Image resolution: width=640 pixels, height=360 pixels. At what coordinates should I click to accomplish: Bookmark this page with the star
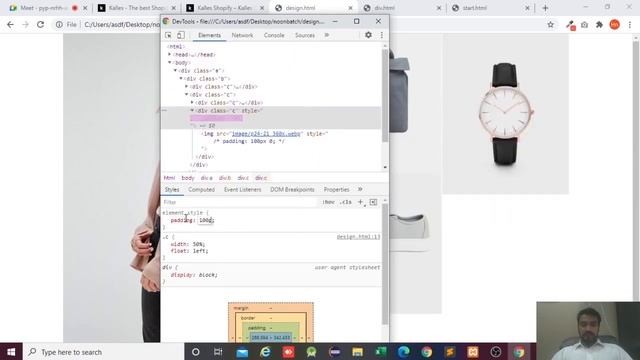point(550,25)
